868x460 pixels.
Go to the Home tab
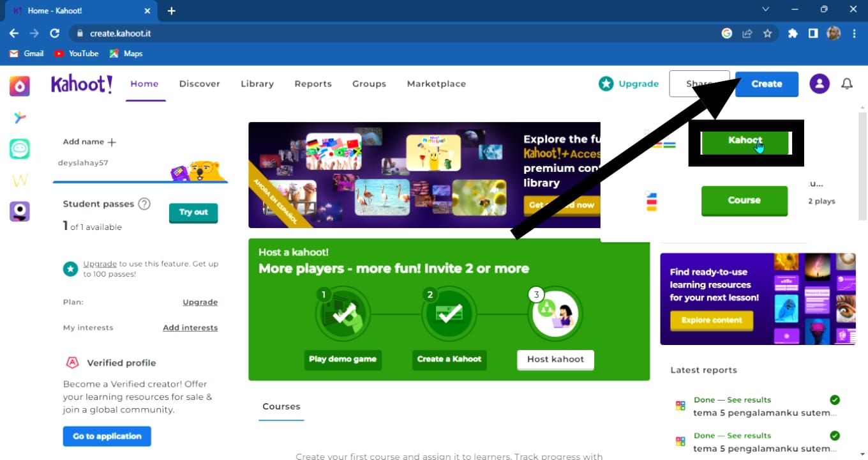click(144, 84)
